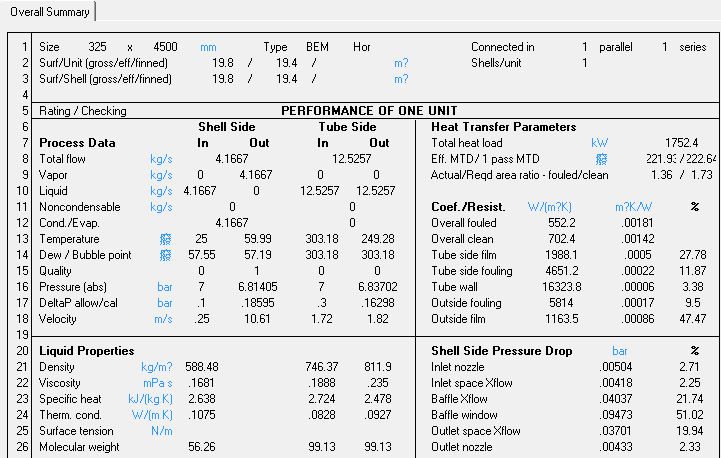Select Outside fouling coefficient 5814

pos(561,303)
